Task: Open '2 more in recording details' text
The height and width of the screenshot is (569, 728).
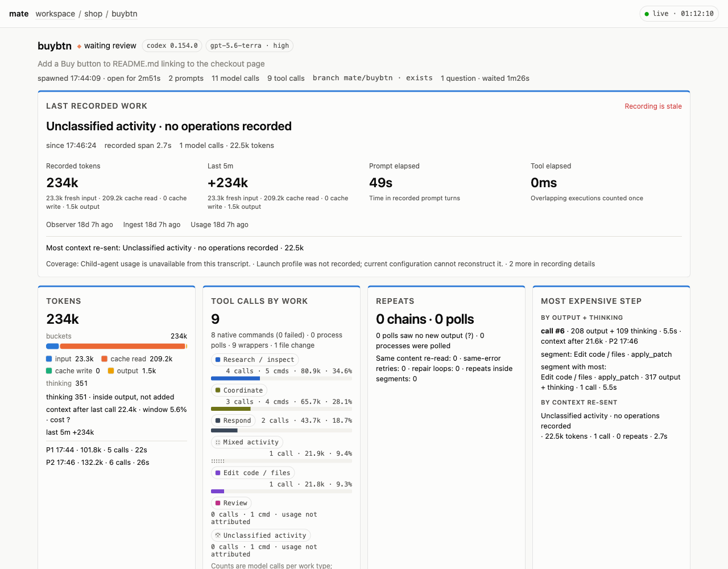Action: pyautogui.click(x=552, y=264)
